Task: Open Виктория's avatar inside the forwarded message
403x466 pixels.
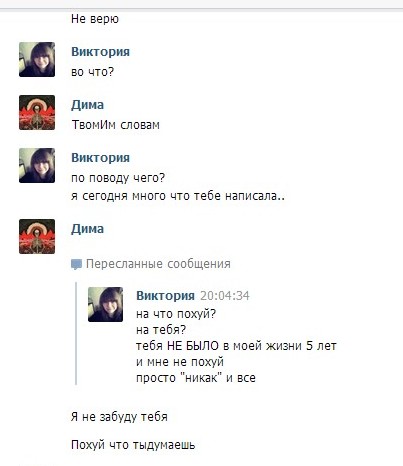Action: click(105, 305)
